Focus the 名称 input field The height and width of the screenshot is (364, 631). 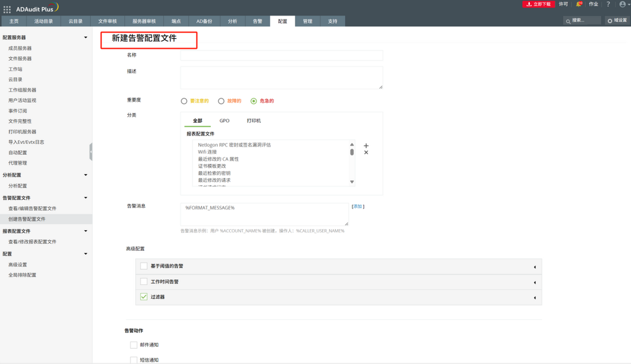click(282, 55)
